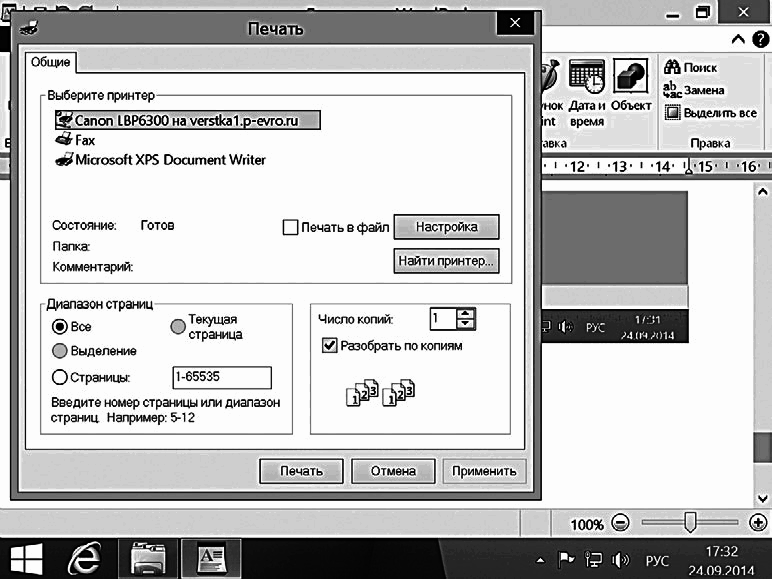This screenshot has width=772, height=579.
Task: Open WordPad help question mark icon
Action: coord(761,39)
